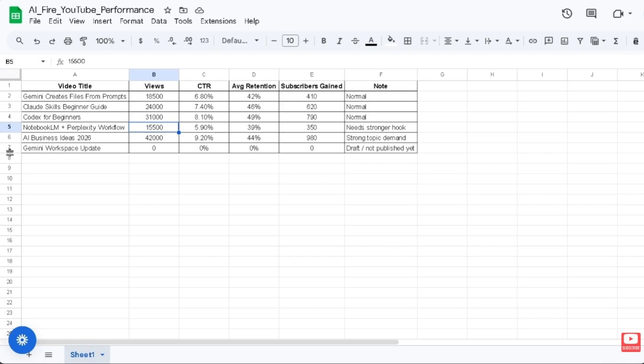The image size is (644, 364).
Task: Open the comments panel icon
Action: [592, 14]
